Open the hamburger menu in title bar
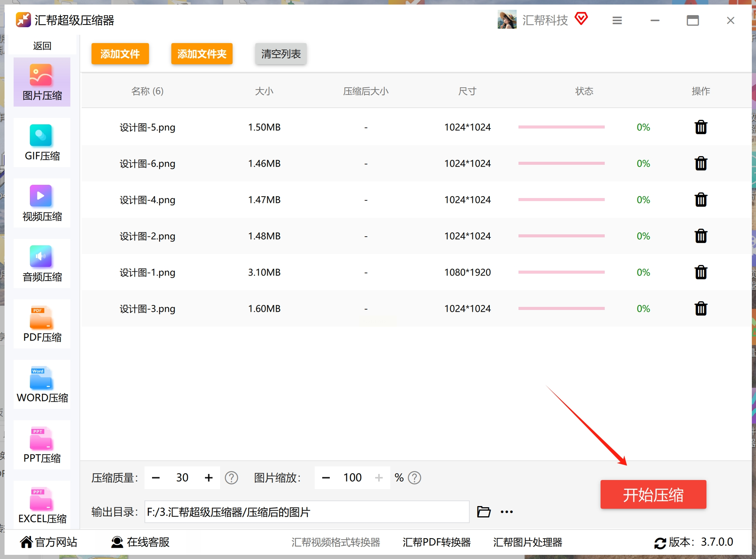 (617, 20)
